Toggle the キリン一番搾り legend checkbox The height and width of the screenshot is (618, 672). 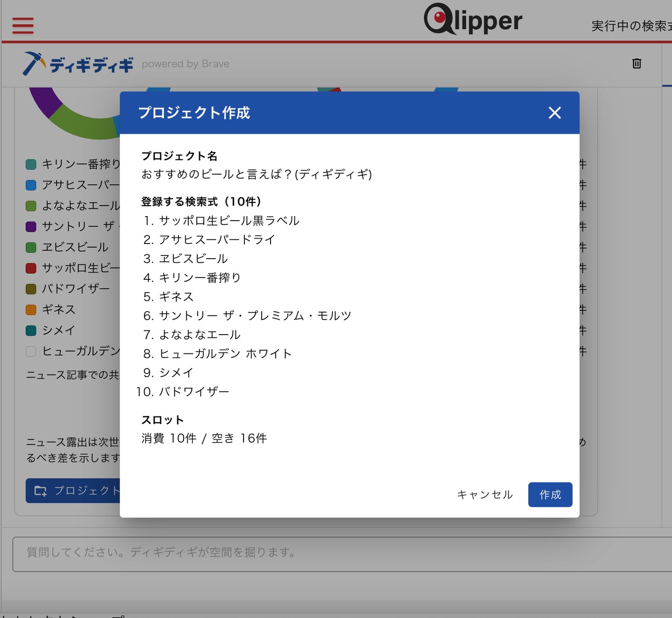31,164
